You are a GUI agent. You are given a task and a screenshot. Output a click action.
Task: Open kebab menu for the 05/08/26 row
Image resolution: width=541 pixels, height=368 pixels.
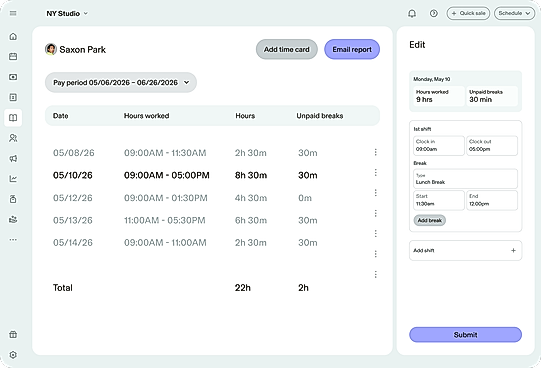pos(375,152)
